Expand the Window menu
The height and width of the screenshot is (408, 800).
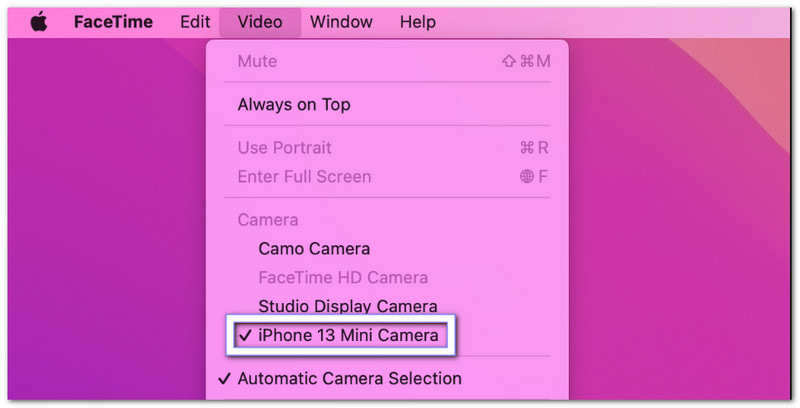click(341, 22)
